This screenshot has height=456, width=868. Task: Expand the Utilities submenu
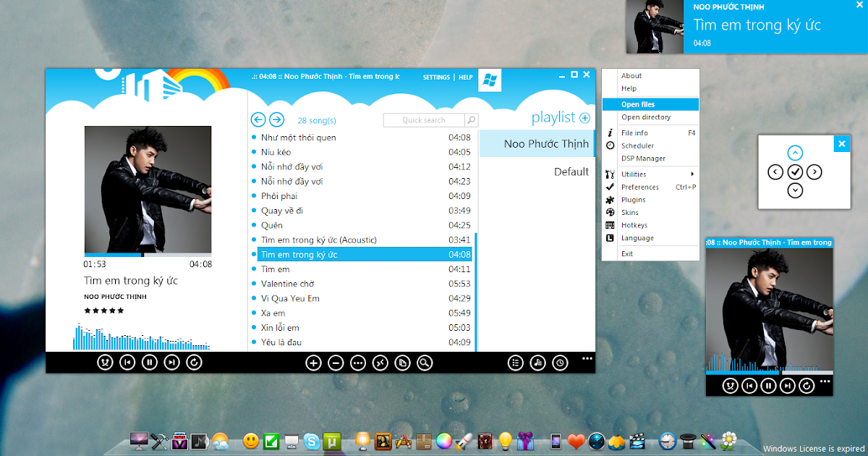pyautogui.click(x=650, y=174)
